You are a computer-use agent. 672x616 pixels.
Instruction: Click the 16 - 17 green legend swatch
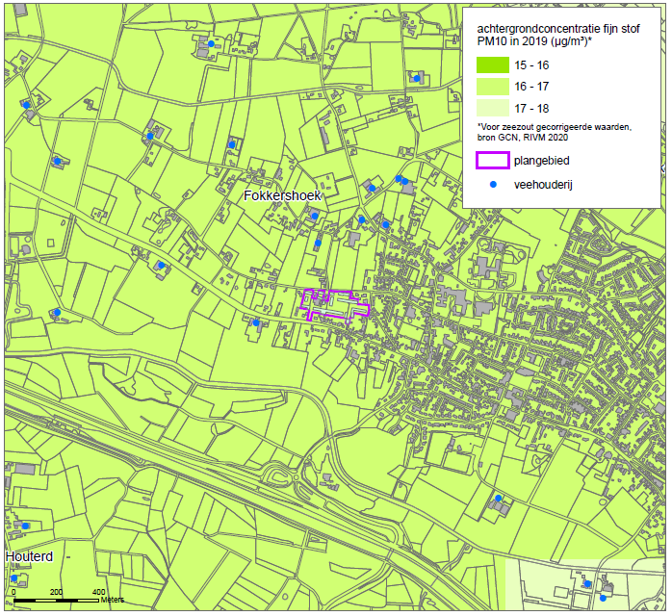coord(493,87)
